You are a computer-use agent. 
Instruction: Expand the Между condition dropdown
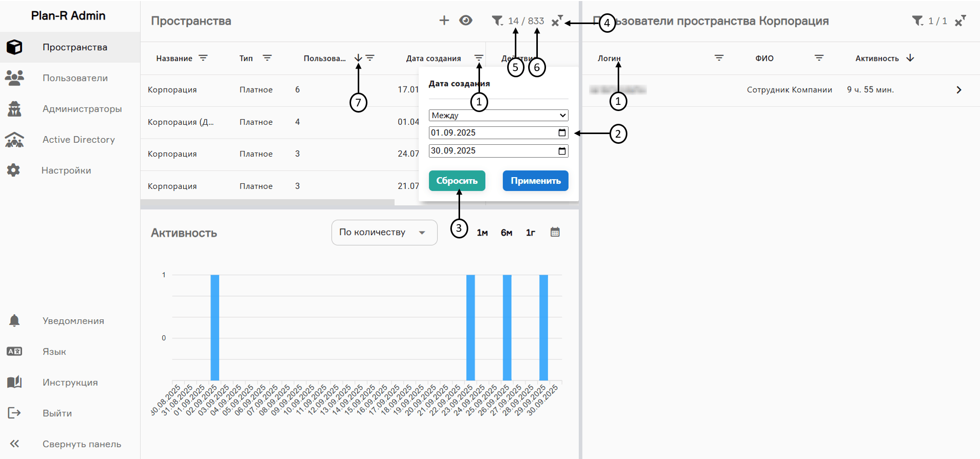(498, 115)
